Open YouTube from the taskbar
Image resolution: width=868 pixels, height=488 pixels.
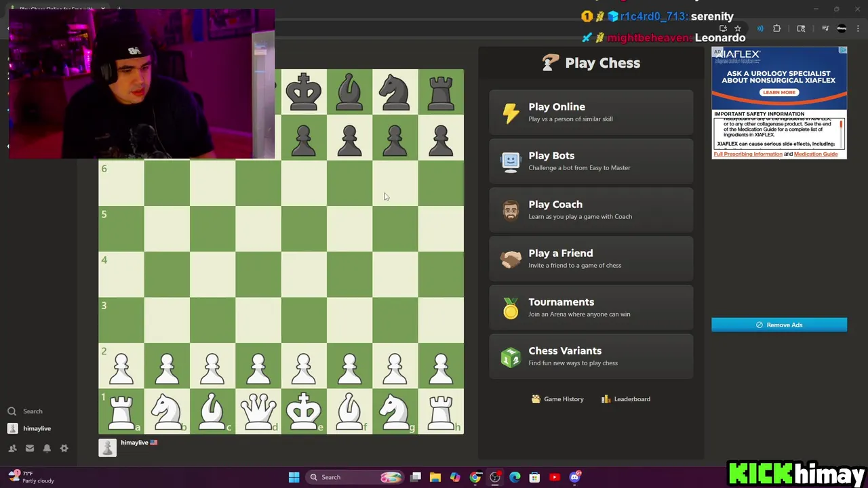[555, 477]
